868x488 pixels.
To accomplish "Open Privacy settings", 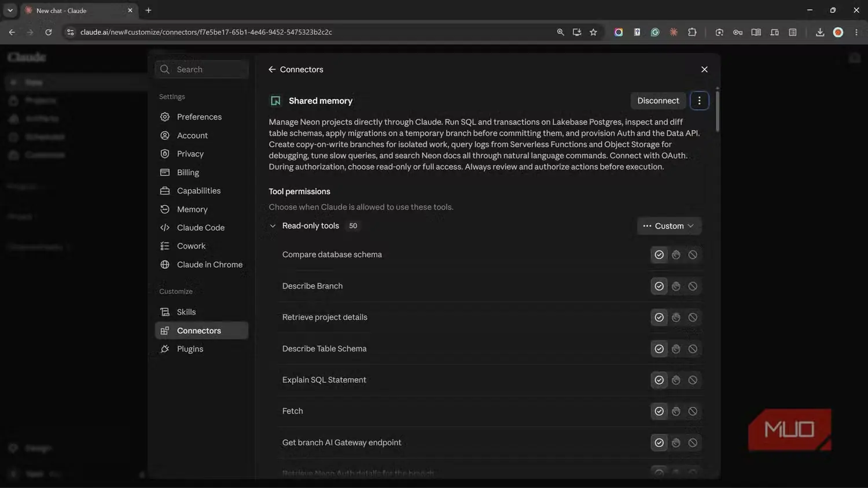I will point(201,154).
